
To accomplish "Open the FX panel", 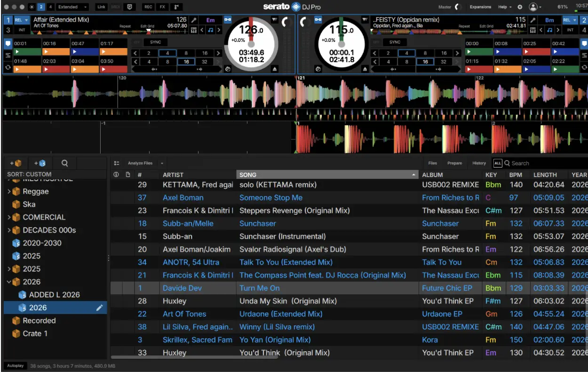I will click(162, 7).
